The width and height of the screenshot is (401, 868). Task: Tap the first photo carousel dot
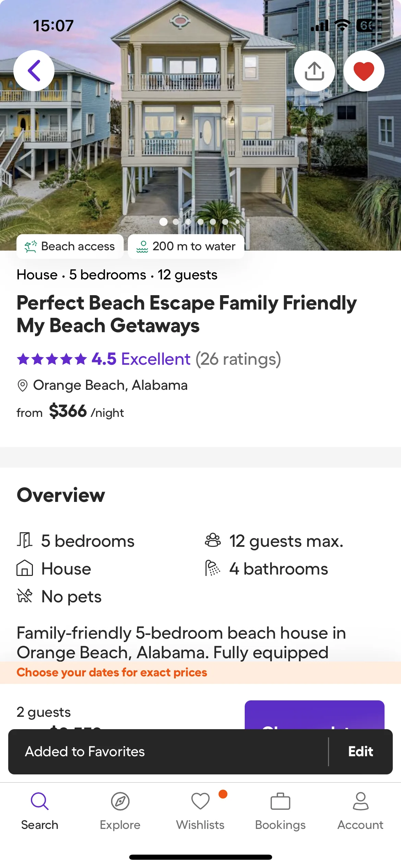[x=163, y=222]
